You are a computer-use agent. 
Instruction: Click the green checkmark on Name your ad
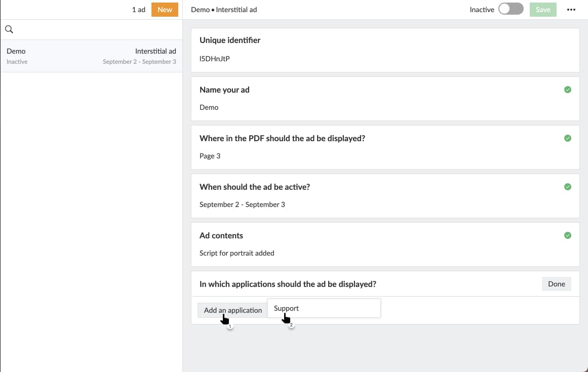point(567,89)
